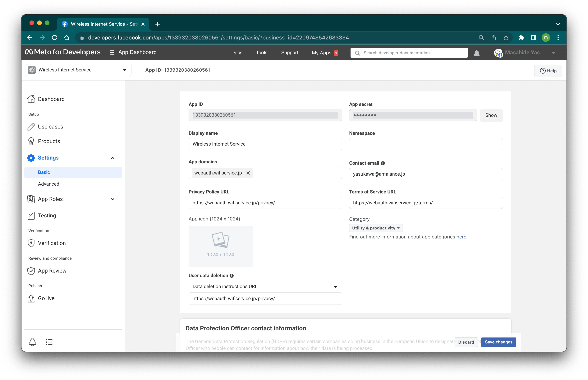Click the address bar URL

(218, 38)
